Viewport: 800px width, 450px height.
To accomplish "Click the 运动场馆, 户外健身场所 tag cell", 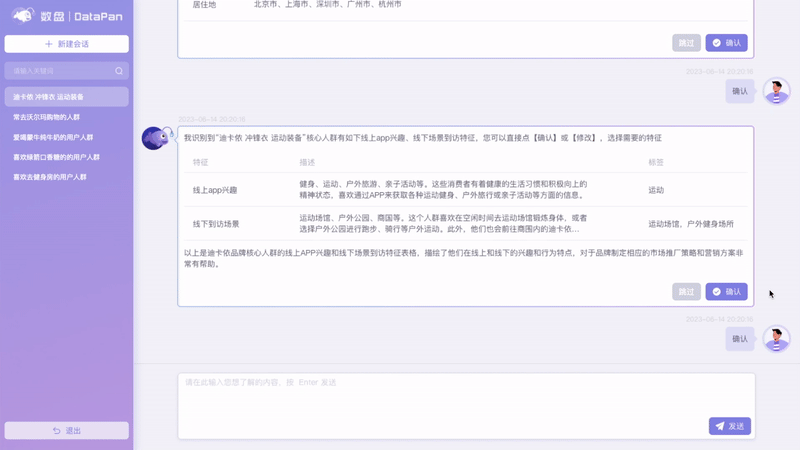I will (x=691, y=224).
